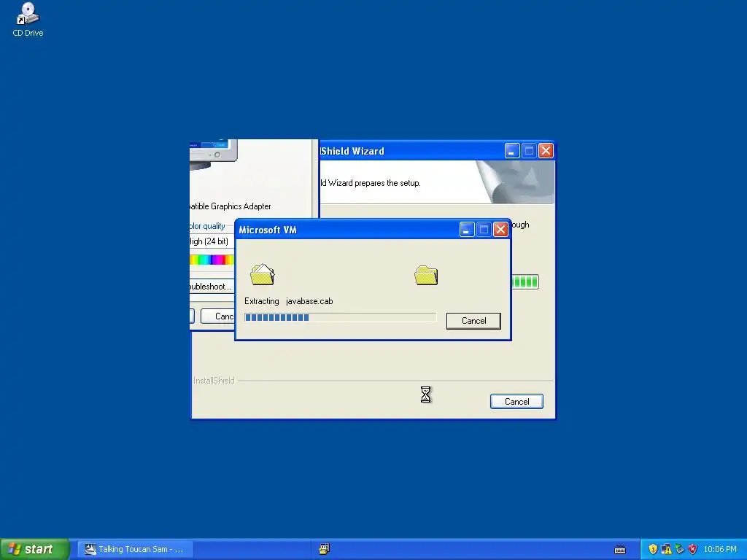The image size is (747, 560).
Task: Open the color quality High (24 bit) dropdown
Action: tap(212, 241)
